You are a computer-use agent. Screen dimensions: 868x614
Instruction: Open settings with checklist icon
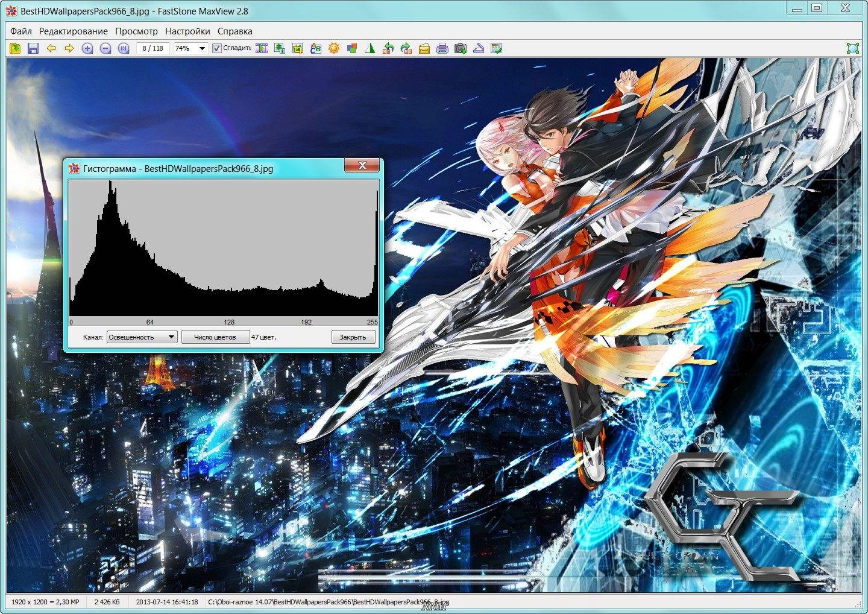click(x=497, y=48)
